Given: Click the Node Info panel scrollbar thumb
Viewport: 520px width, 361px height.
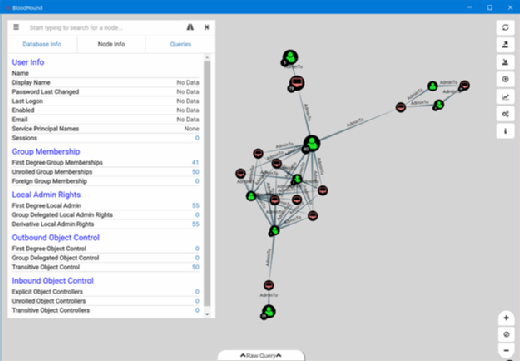Looking at the screenshot, I should tap(207, 183).
